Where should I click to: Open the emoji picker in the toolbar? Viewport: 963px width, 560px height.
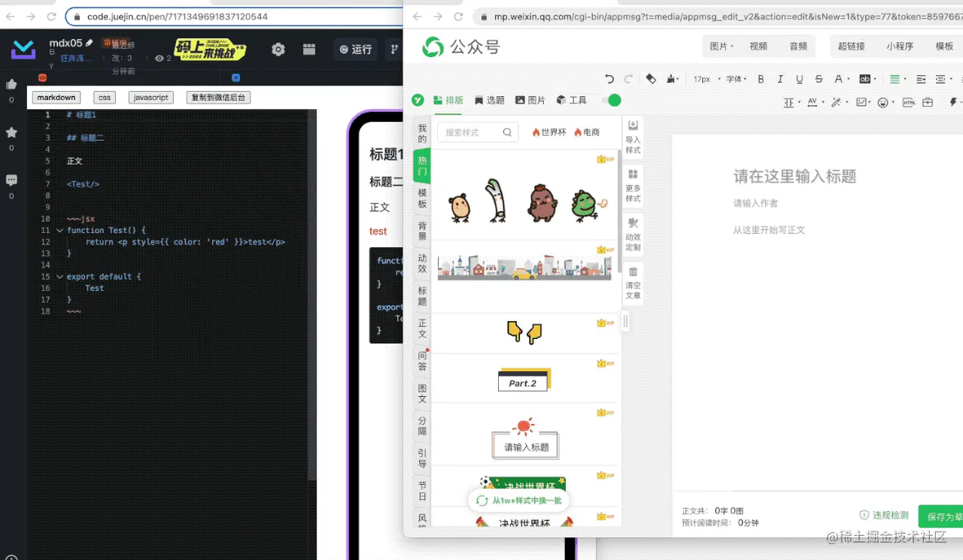(883, 103)
